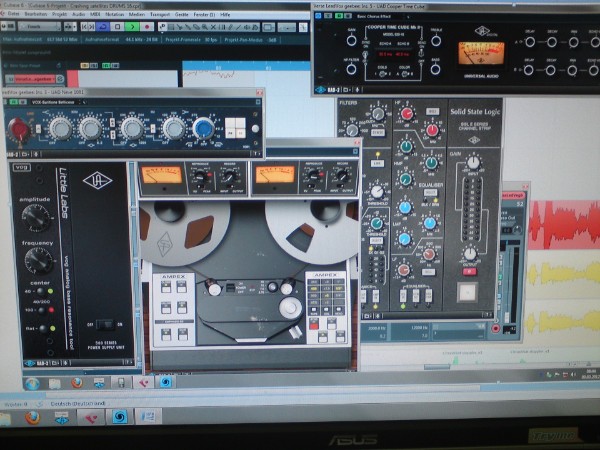The height and width of the screenshot is (450, 600).
Task: Select the Mute X tool
Action: click(213, 27)
